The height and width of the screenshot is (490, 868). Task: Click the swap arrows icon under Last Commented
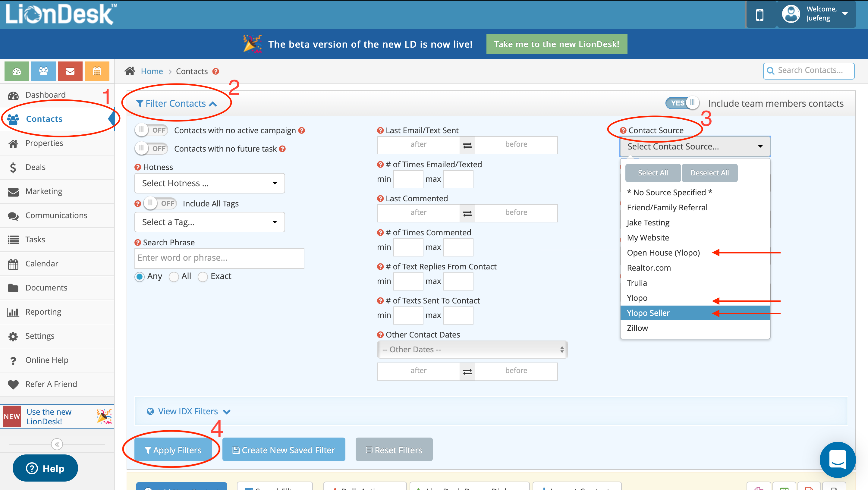tap(467, 213)
